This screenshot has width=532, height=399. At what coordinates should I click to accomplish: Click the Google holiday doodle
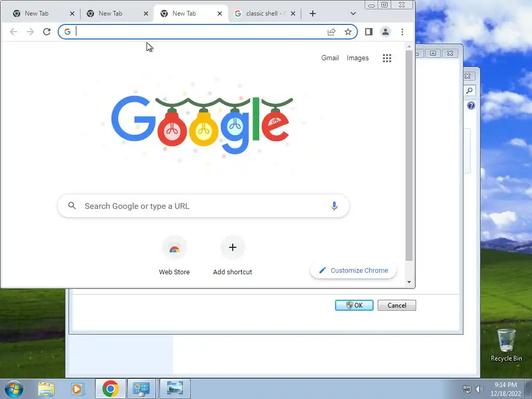pyautogui.click(x=202, y=125)
